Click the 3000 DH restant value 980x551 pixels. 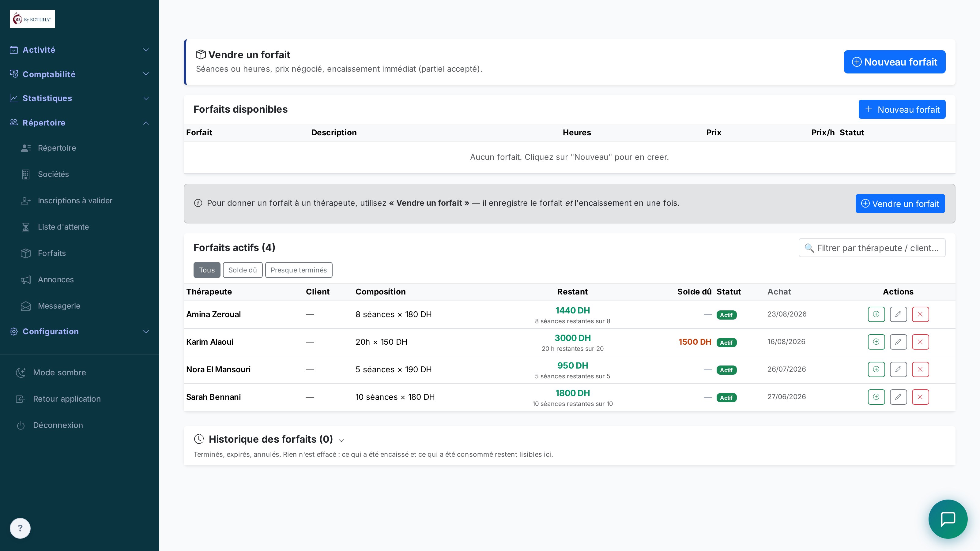(x=573, y=338)
